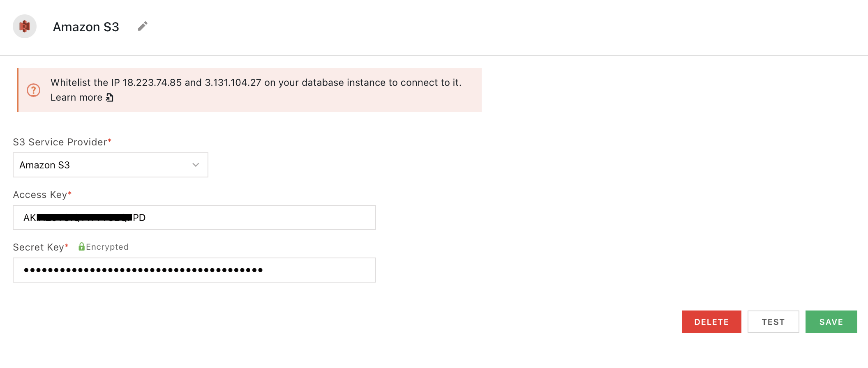
Task: Click the Amazon S3 connector logo
Action: (25, 27)
